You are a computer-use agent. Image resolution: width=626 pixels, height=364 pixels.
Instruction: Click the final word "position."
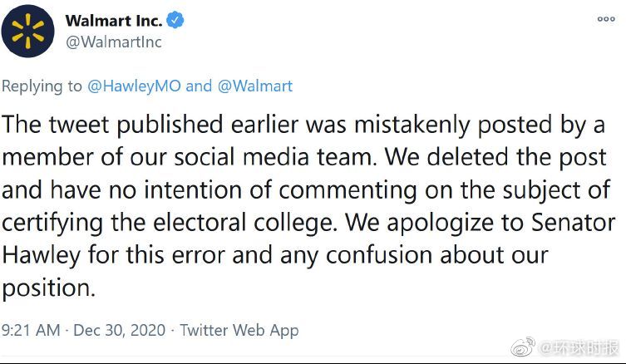coord(49,288)
